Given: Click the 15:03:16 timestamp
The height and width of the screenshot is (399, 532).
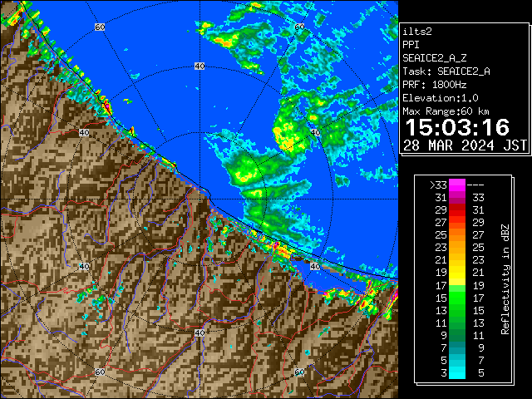Looking at the screenshot, I should (x=457, y=127).
